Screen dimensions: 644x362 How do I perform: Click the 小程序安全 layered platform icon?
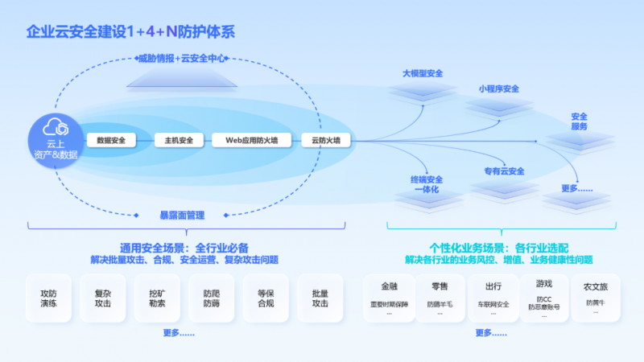[498, 106]
